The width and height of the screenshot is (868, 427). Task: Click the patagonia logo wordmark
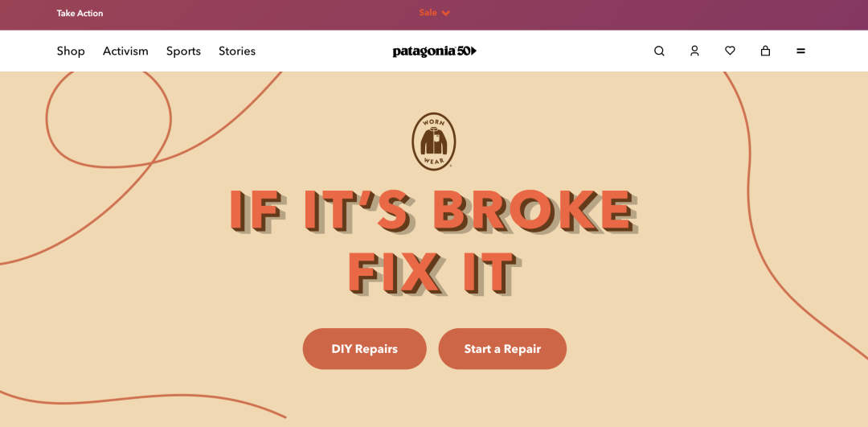click(424, 51)
